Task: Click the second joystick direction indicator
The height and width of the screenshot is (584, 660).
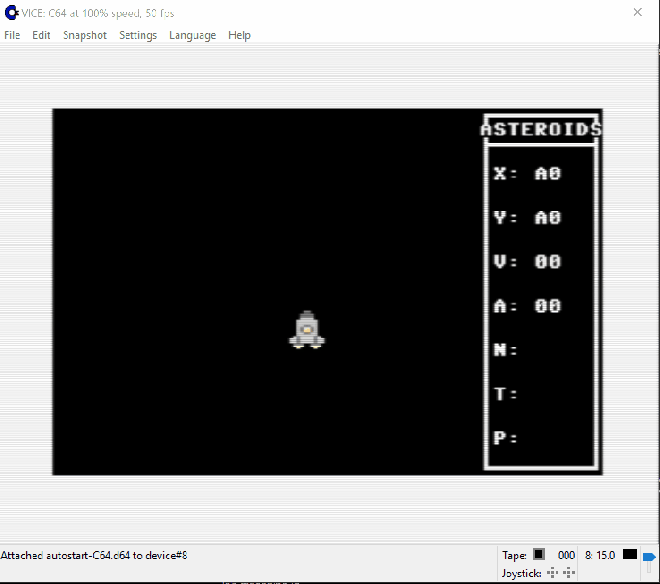Action: 569,573
